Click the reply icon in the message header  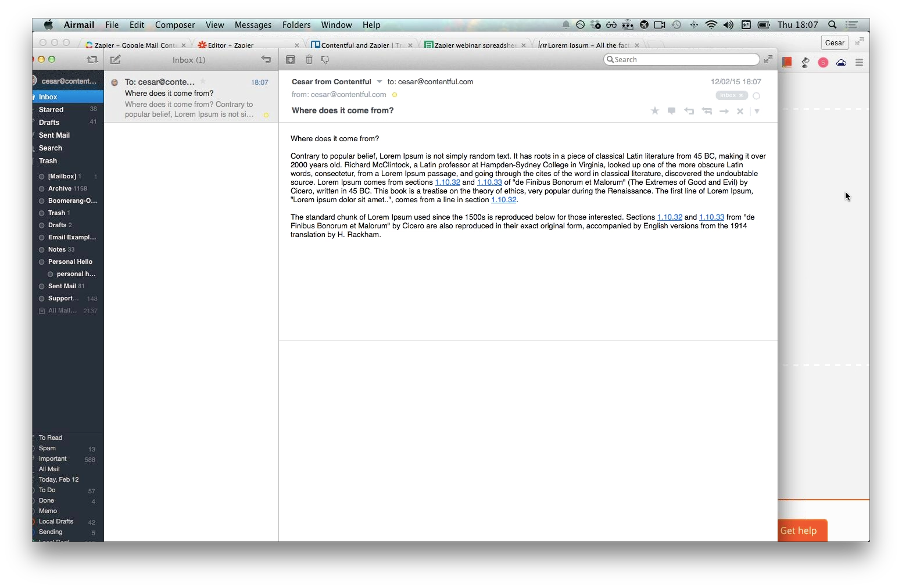[x=689, y=111]
